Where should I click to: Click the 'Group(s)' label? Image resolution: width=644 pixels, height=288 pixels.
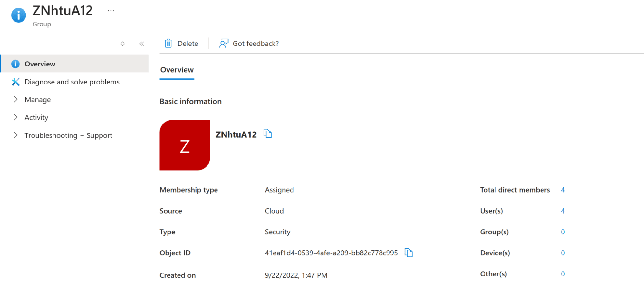pos(494,232)
